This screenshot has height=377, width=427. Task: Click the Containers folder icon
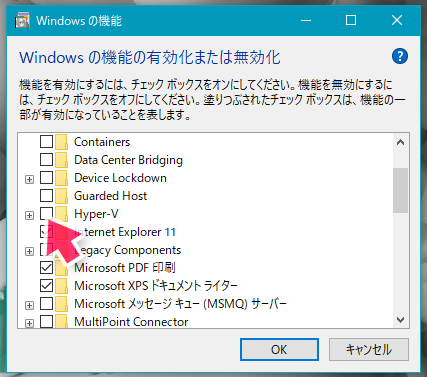point(61,142)
